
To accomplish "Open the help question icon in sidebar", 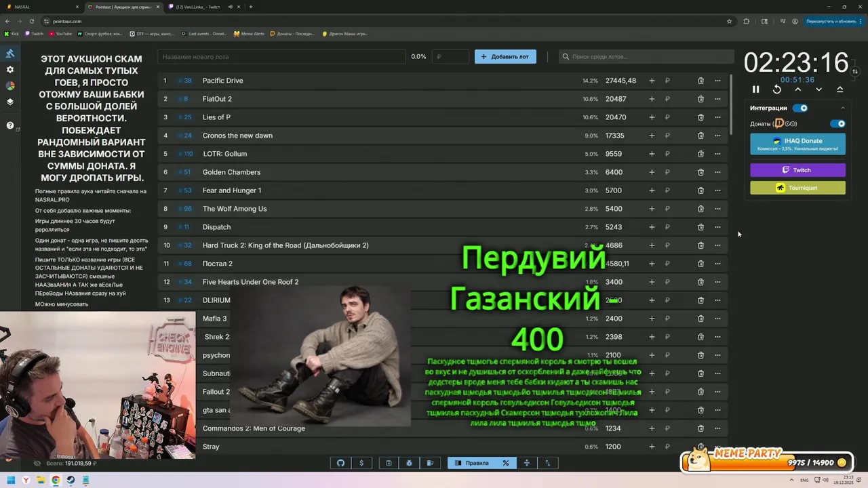I will [10, 125].
